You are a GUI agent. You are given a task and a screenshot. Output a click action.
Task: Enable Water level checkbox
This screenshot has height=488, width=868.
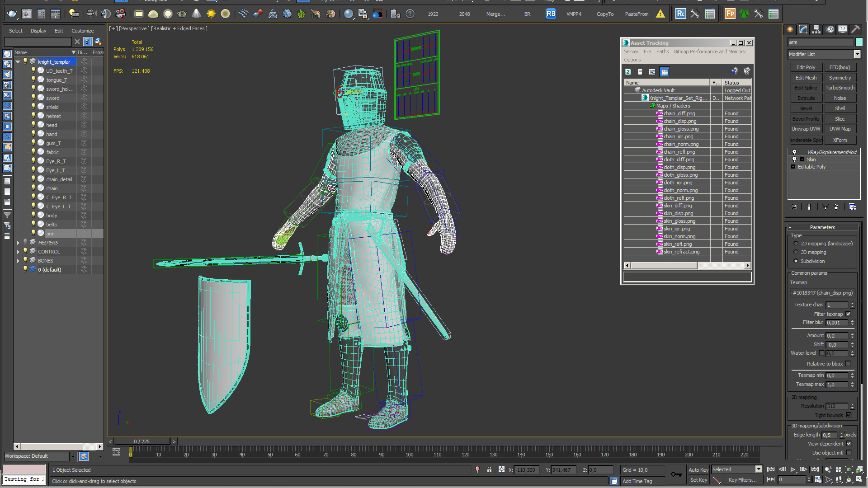click(821, 353)
